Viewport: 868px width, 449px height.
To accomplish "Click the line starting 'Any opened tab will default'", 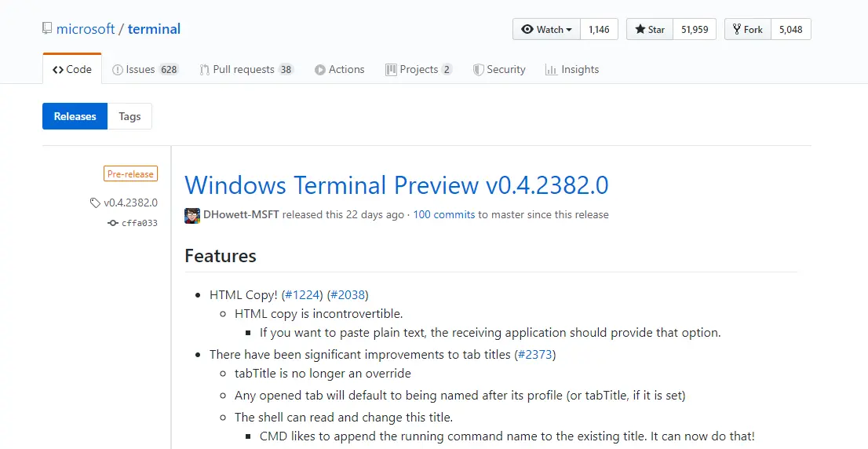I will [x=460, y=396].
